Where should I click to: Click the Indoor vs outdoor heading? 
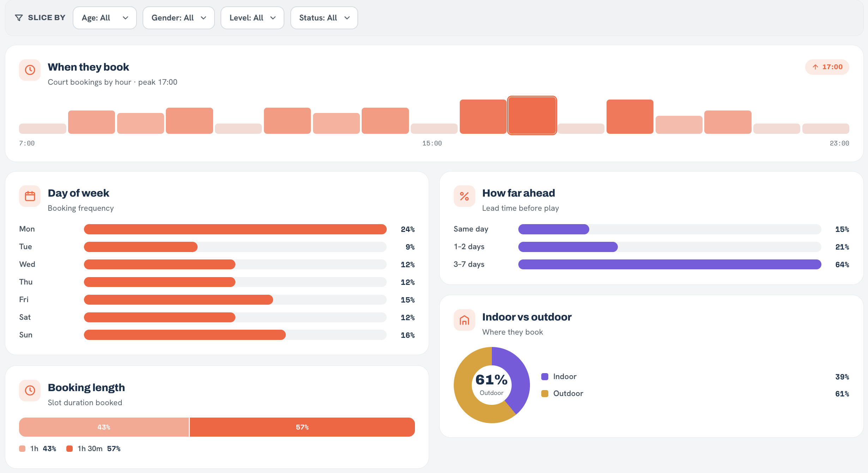click(527, 317)
